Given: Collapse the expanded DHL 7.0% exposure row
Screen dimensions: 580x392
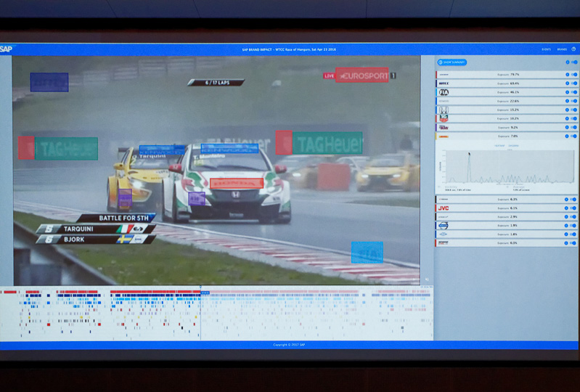Looking at the screenshot, I should pyautogui.click(x=507, y=136).
